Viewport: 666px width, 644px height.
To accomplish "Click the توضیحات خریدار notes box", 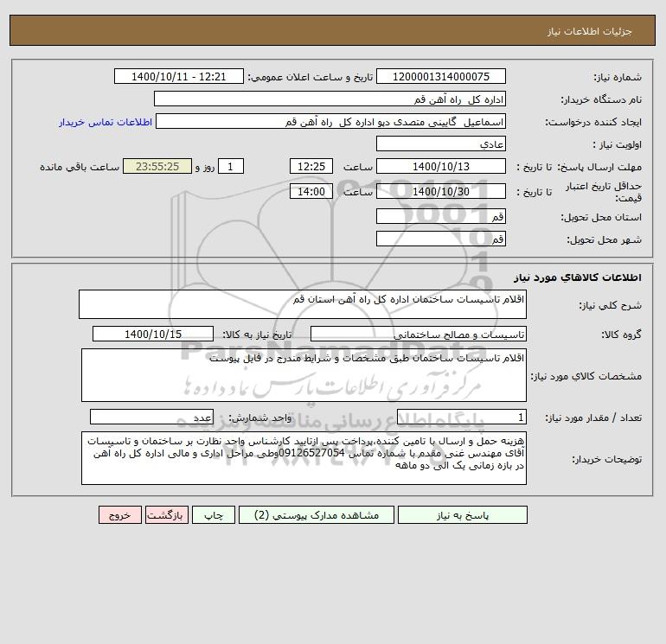I will [304, 458].
